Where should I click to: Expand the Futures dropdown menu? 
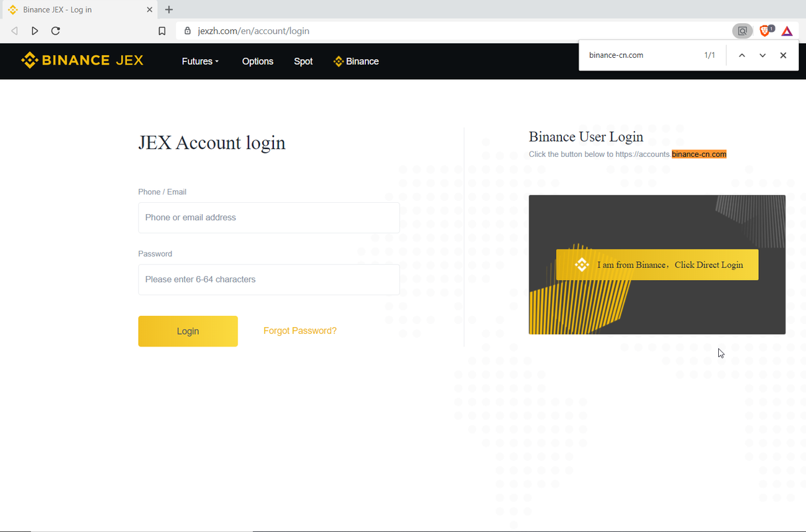200,61
